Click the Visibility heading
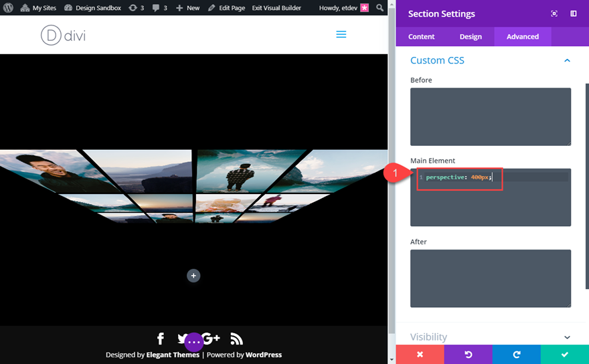The height and width of the screenshot is (364, 589). (x=428, y=337)
